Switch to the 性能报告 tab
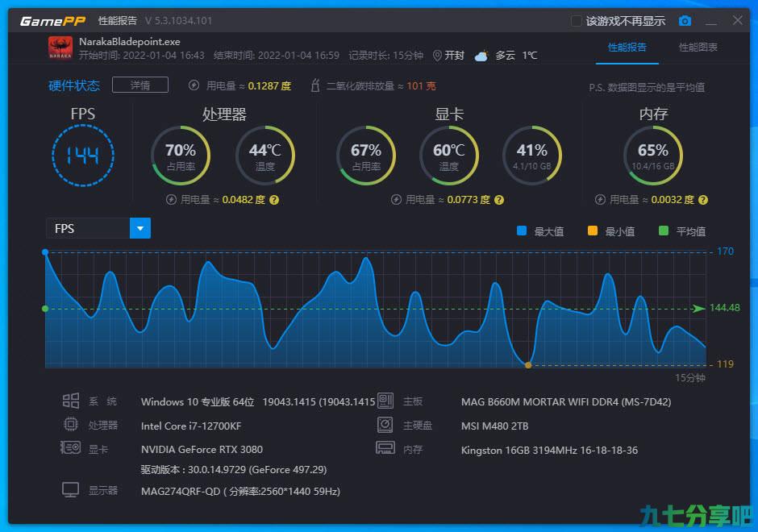This screenshot has height=532, width=758. coord(627,48)
